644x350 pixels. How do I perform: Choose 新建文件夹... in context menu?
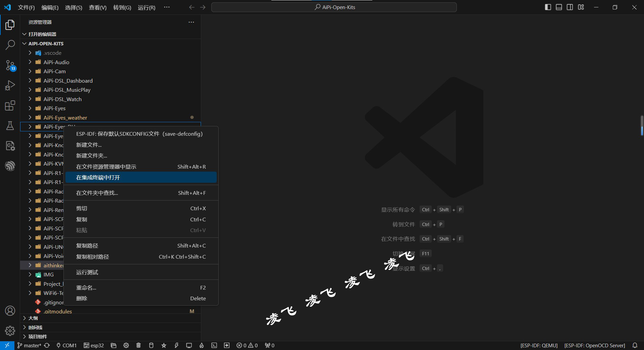pos(141,156)
